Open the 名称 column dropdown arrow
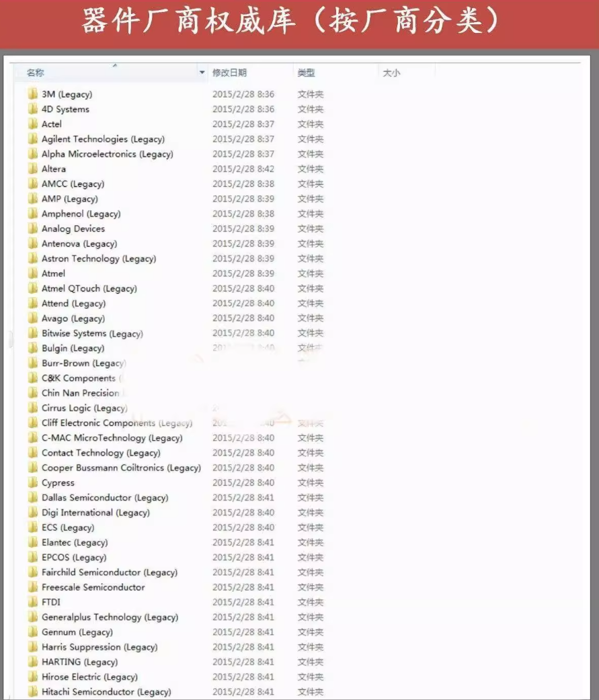The width and height of the screenshot is (599, 700). tap(202, 73)
